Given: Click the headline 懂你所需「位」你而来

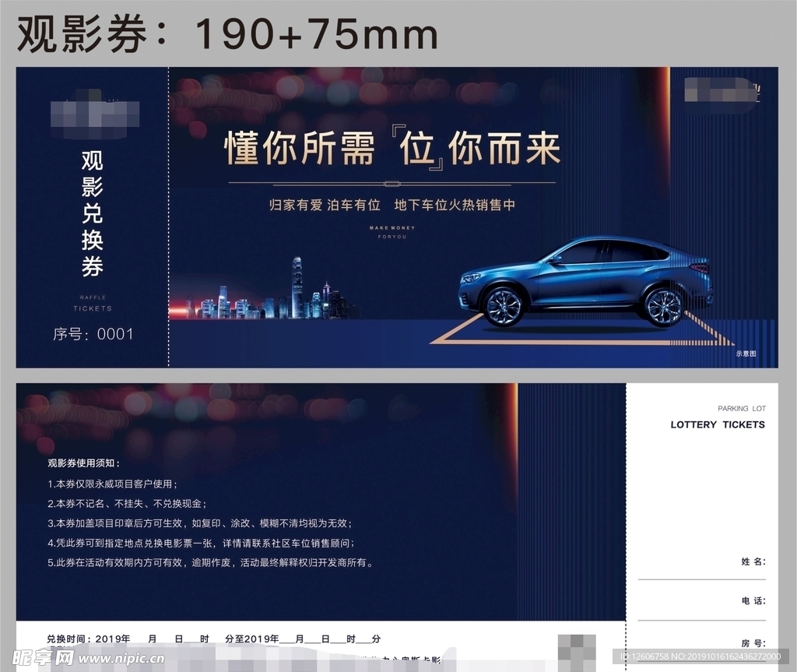Looking at the screenshot, I should (393, 148).
